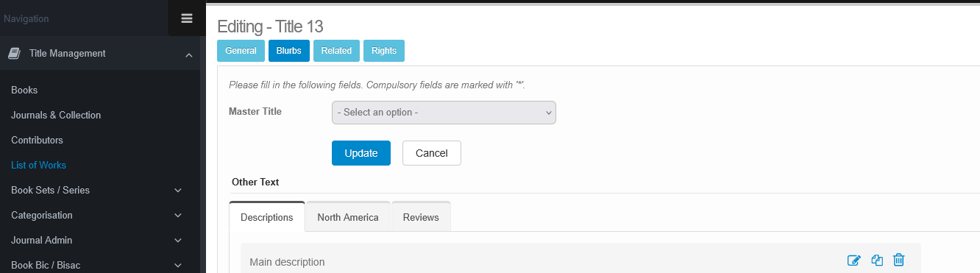The width and height of the screenshot is (980, 273).
Task: Open the Related tab
Action: (x=336, y=51)
